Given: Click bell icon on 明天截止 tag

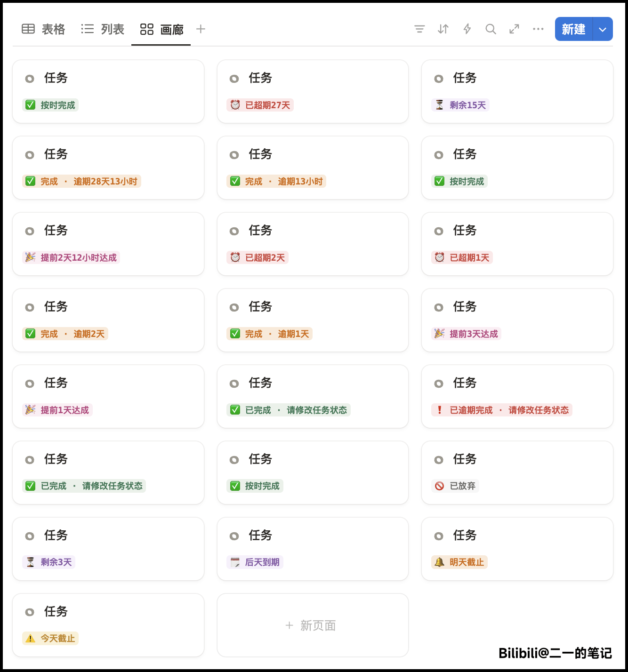Looking at the screenshot, I should click(439, 562).
